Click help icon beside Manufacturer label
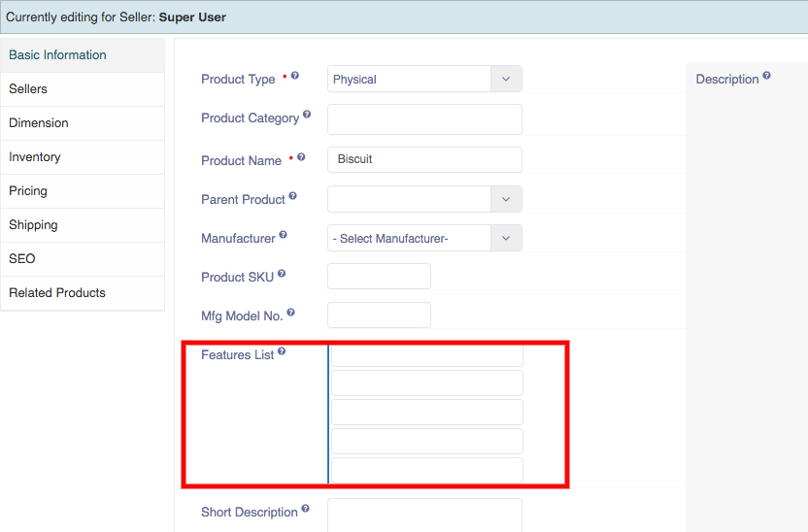Screen dimensions: 808x532 (283, 235)
